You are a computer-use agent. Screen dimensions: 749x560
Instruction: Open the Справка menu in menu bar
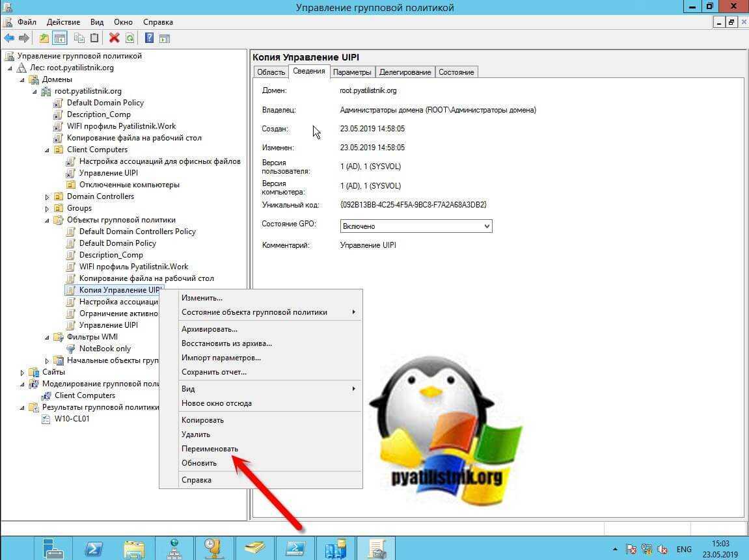[158, 22]
